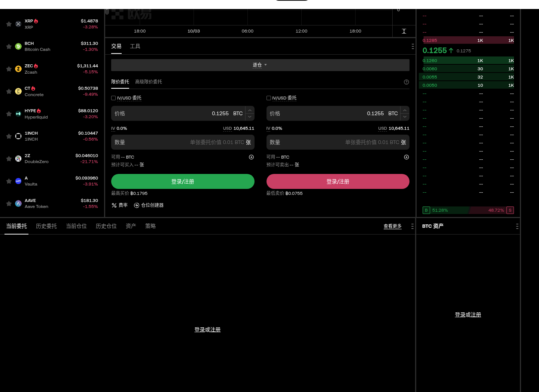Increase the buy price with the up arrow
539x392 pixels.
coord(250,110)
